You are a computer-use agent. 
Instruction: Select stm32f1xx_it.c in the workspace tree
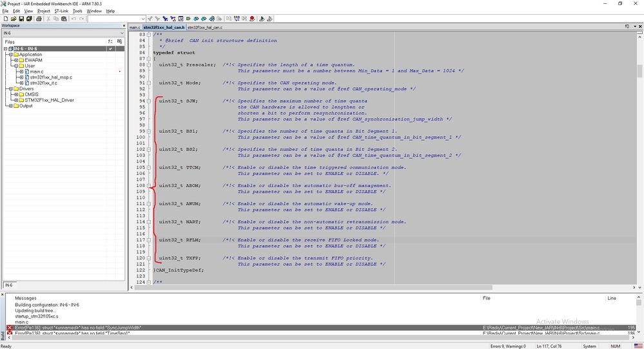(44, 83)
